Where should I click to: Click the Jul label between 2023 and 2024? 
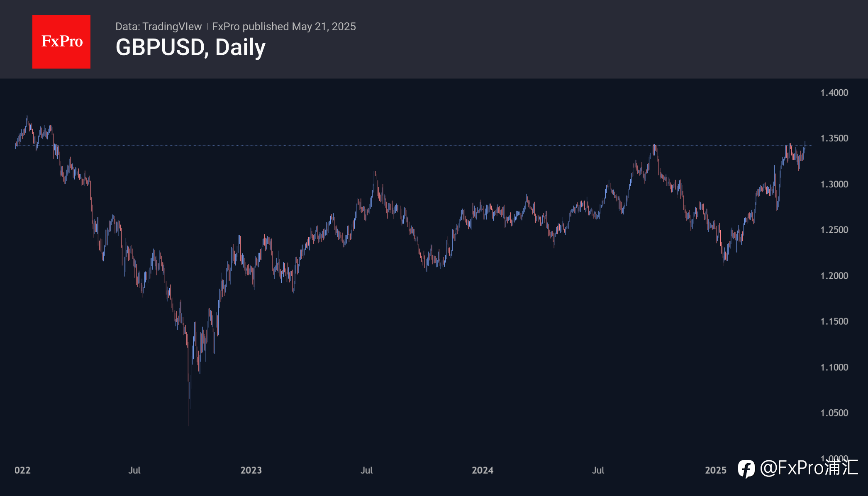[x=367, y=470]
